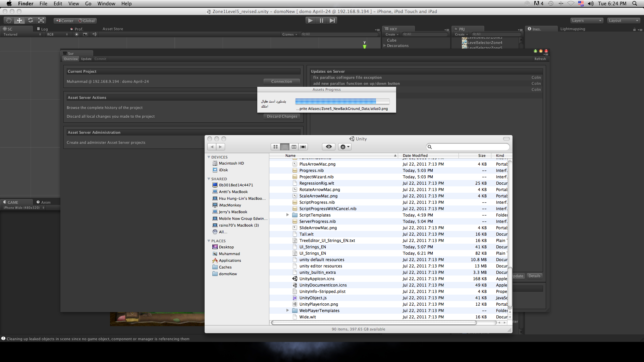
Task: Switch to the Log tab
Action: 43,29
